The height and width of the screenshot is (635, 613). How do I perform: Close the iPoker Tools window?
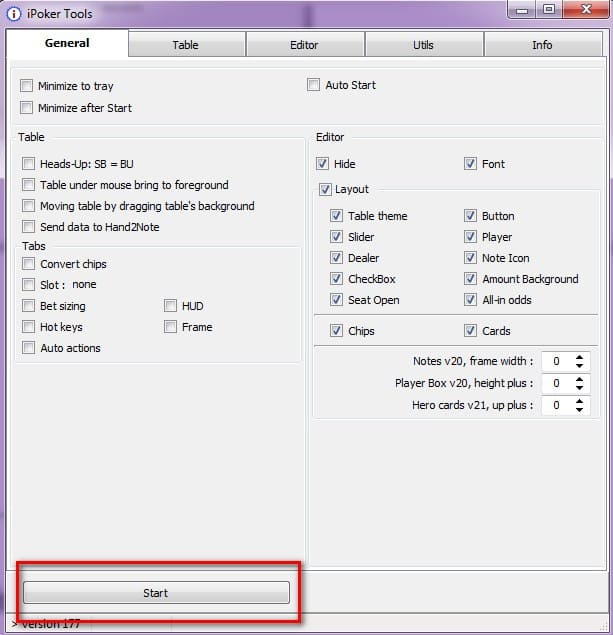[x=585, y=10]
